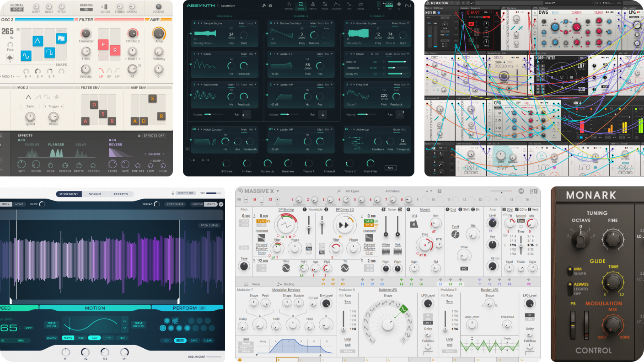Toggle the GLOBAL MONO switch

17,9
